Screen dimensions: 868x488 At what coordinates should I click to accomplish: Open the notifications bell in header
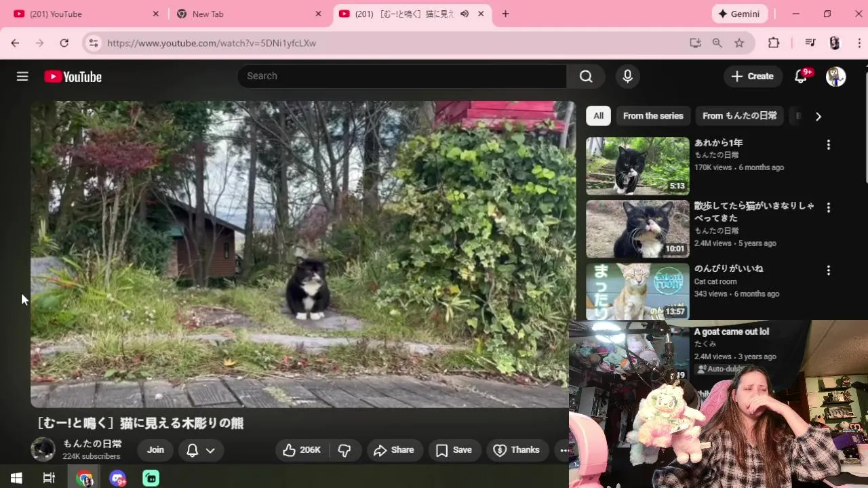coord(801,77)
